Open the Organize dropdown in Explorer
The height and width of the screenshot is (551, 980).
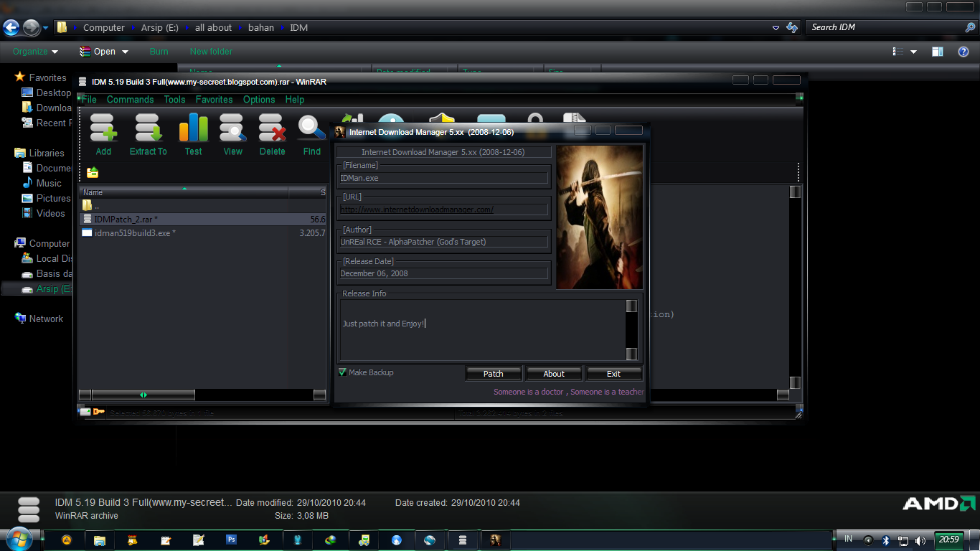35,52
